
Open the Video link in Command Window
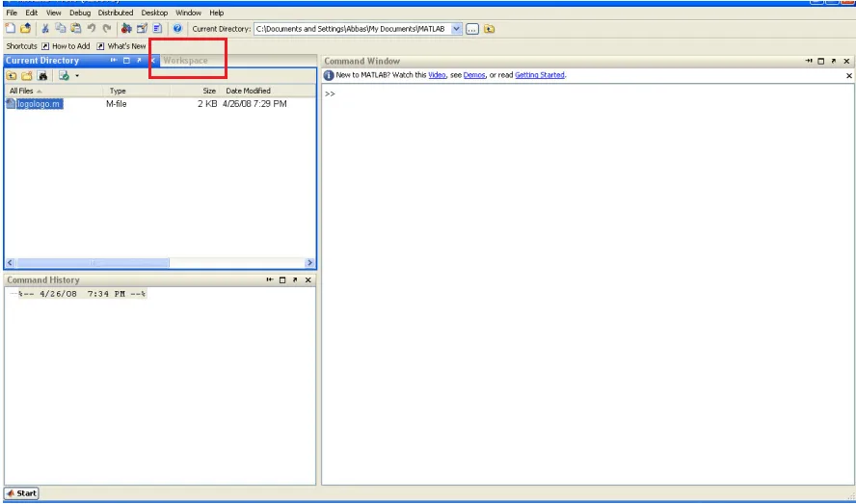click(437, 75)
